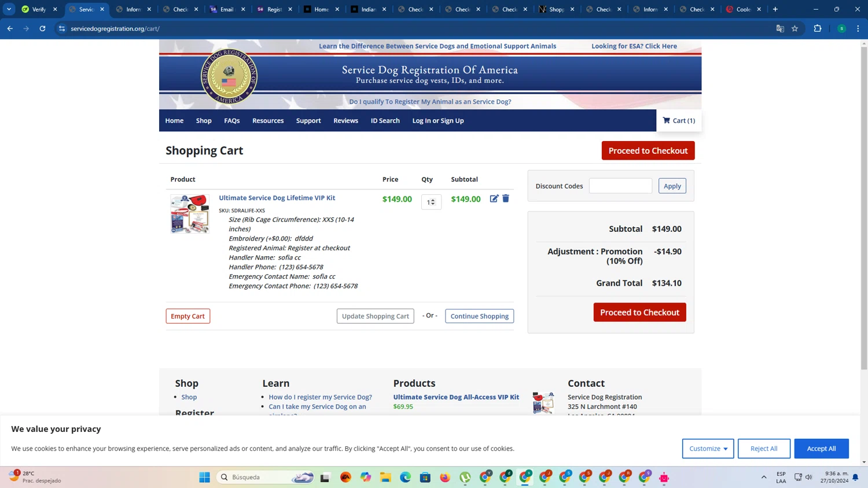Click the edit pencil icon for cart item

494,198
